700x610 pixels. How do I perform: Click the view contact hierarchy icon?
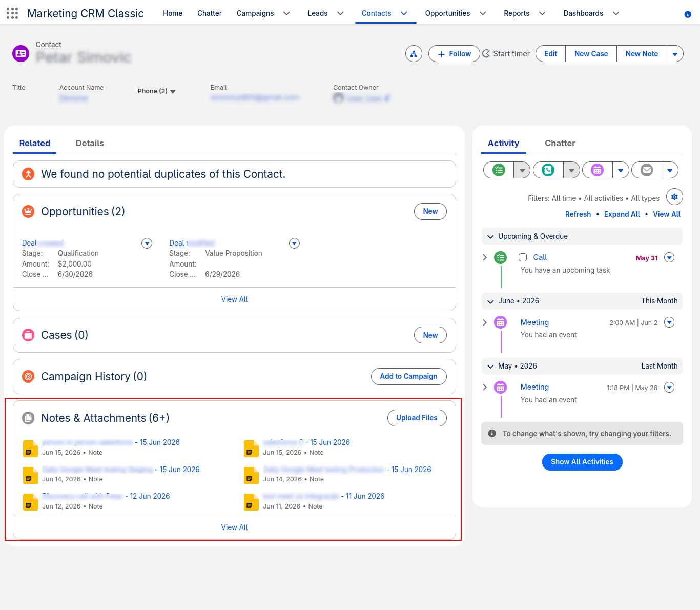tap(414, 54)
